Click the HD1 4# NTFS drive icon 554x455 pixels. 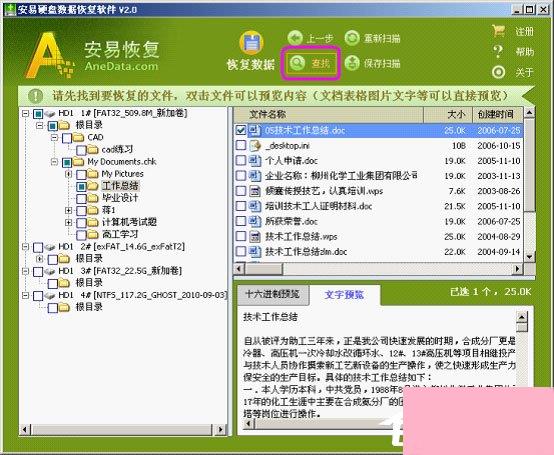pos(50,295)
